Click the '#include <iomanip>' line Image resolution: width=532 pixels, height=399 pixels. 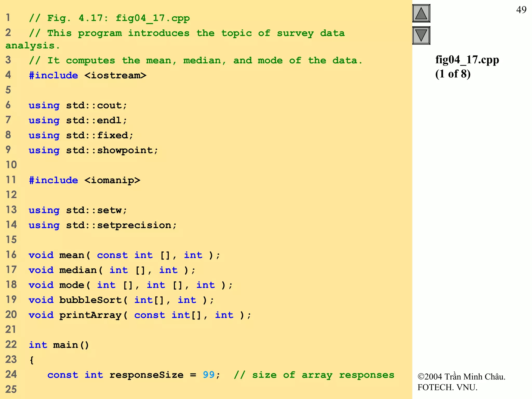pyautogui.click(x=85, y=180)
